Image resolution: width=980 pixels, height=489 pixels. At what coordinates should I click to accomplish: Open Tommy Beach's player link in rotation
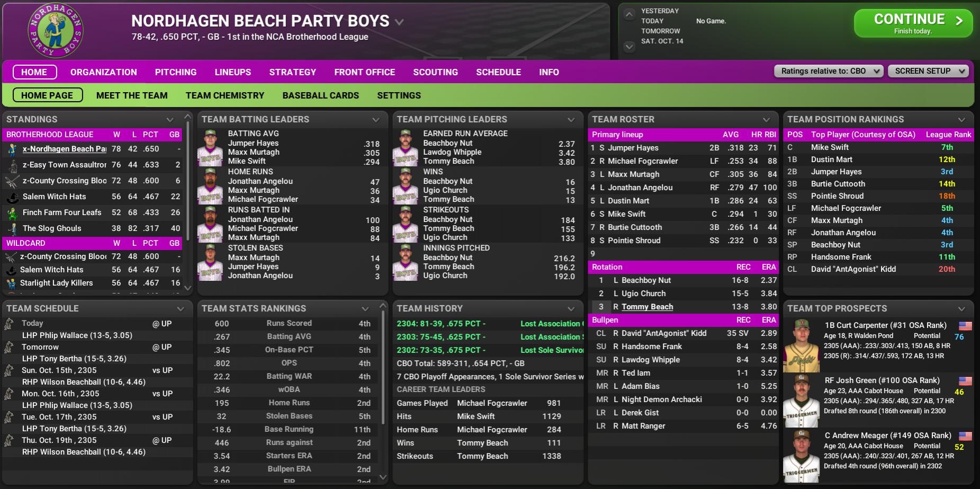pos(647,307)
